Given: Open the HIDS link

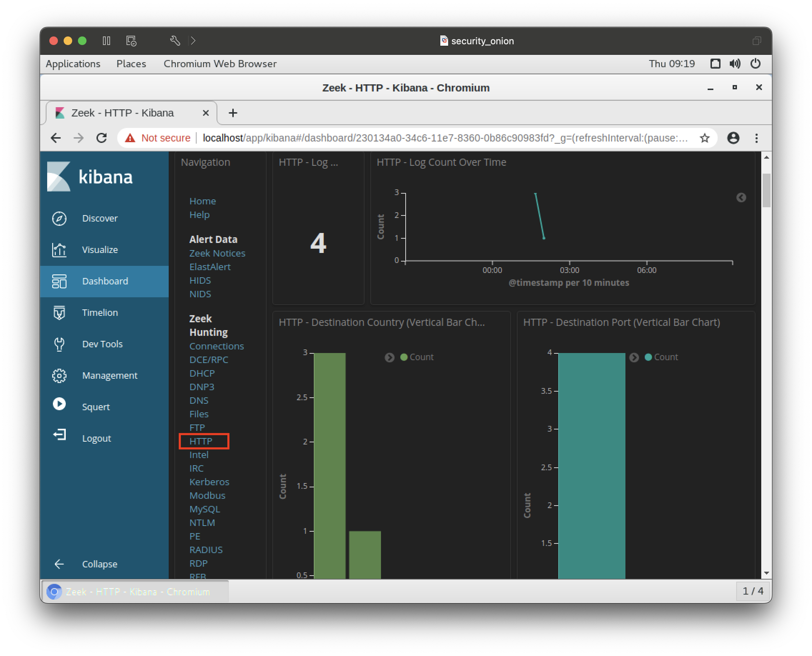Looking at the screenshot, I should 200,280.
